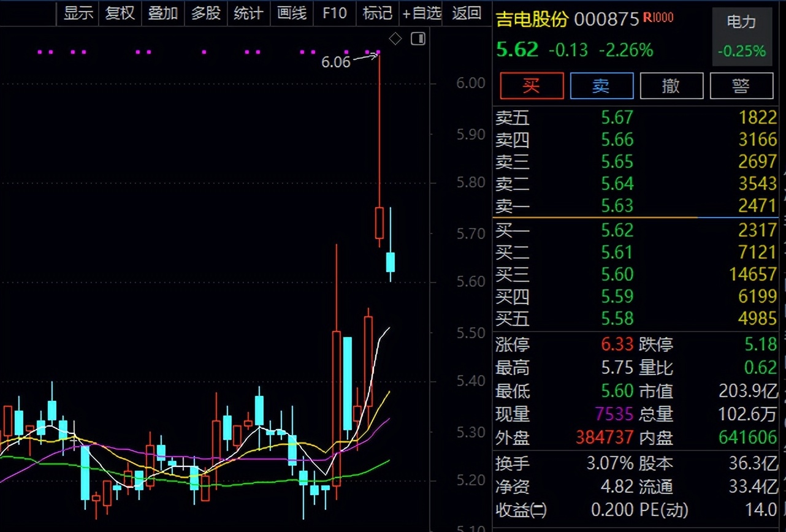Click the 撤 cancel order button
The height and width of the screenshot is (532, 786).
point(671,86)
